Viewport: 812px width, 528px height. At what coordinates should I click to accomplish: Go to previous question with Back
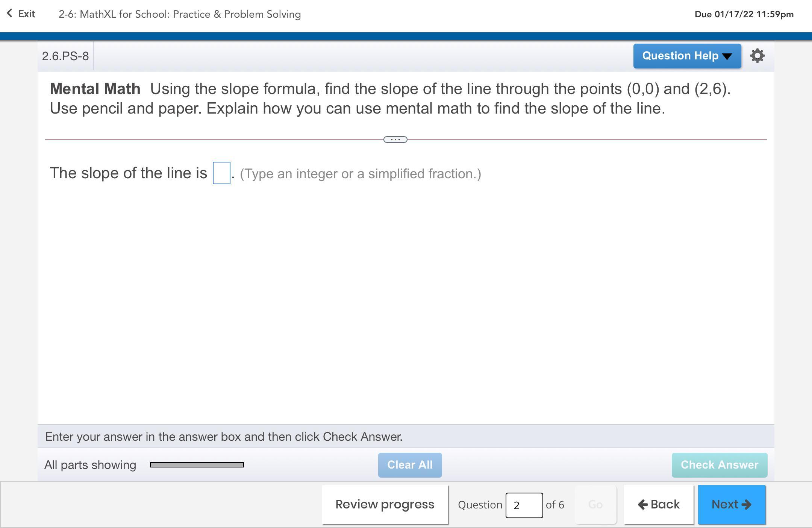[x=659, y=505]
